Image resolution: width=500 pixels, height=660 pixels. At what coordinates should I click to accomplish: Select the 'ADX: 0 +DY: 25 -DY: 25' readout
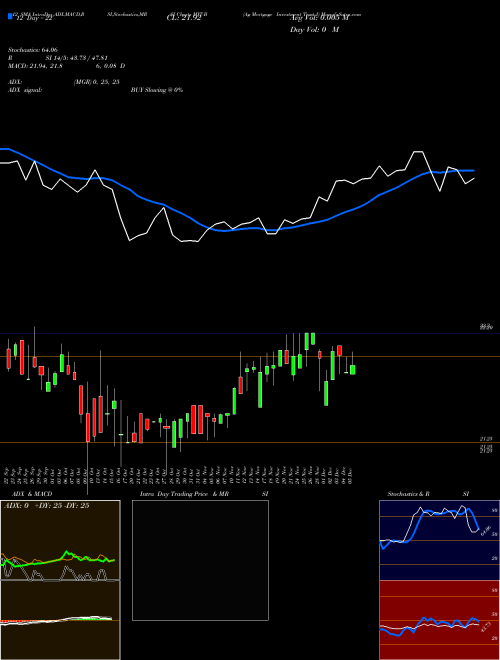(x=46, y=506)
